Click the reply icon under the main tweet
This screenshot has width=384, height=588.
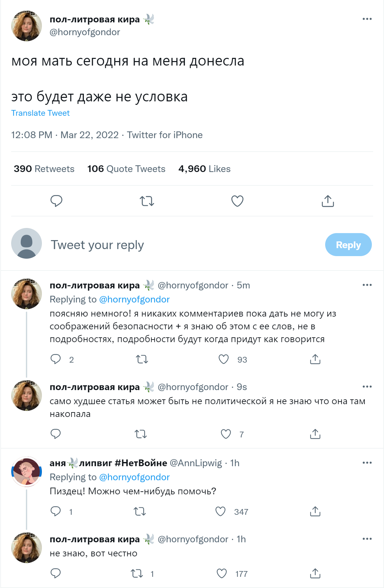click(56, 201)
